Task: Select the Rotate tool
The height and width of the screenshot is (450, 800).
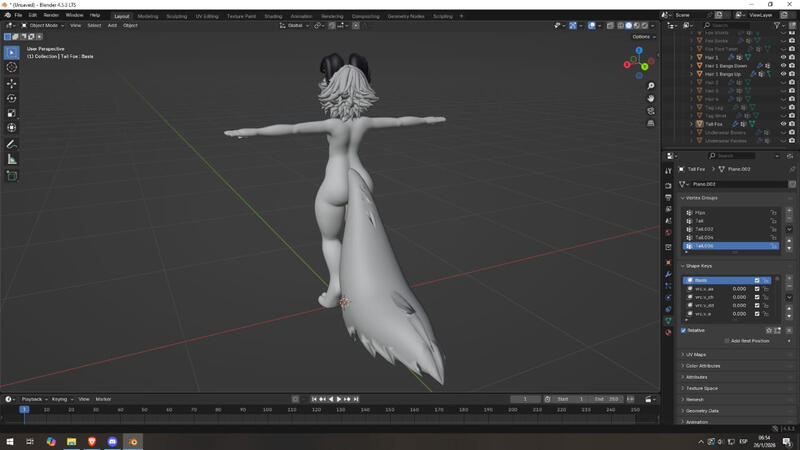Action: [x=12, y=98]
